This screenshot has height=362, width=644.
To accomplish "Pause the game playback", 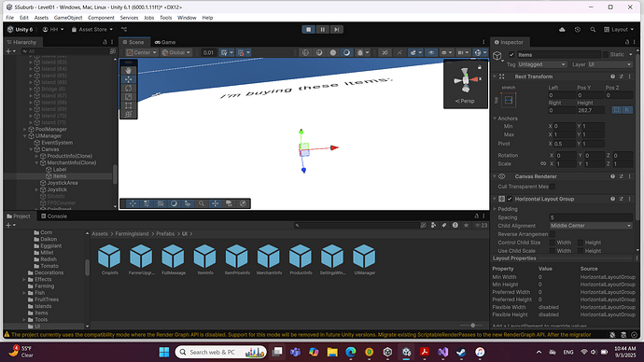I will click(322, 30).
